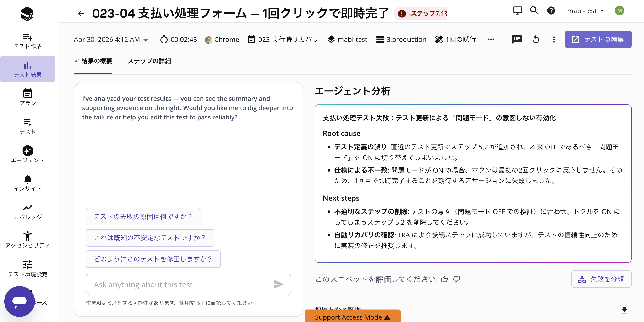The height and width of the screenshot is (322, 644).
Task: Click the 1回の試行 attempts label
Action: (x=455, y=39)
